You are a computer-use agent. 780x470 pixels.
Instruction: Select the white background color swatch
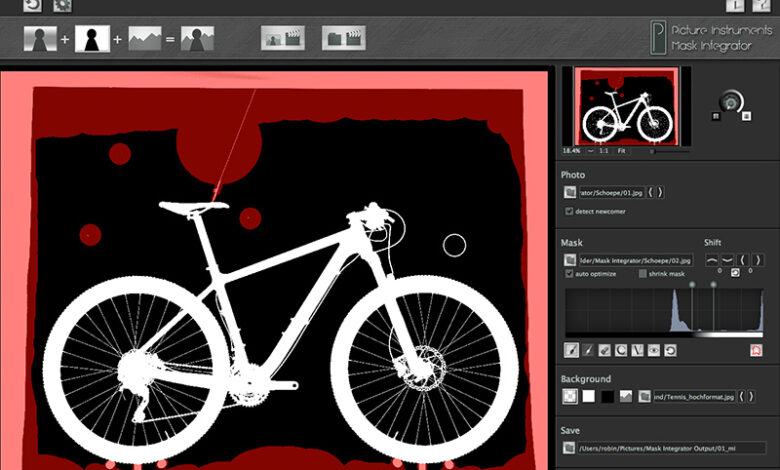(589, 397)
